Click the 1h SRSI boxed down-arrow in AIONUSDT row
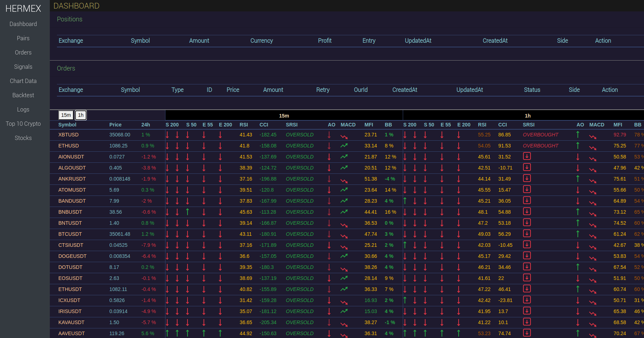644x338 pixels. click(x=527, y=156)
